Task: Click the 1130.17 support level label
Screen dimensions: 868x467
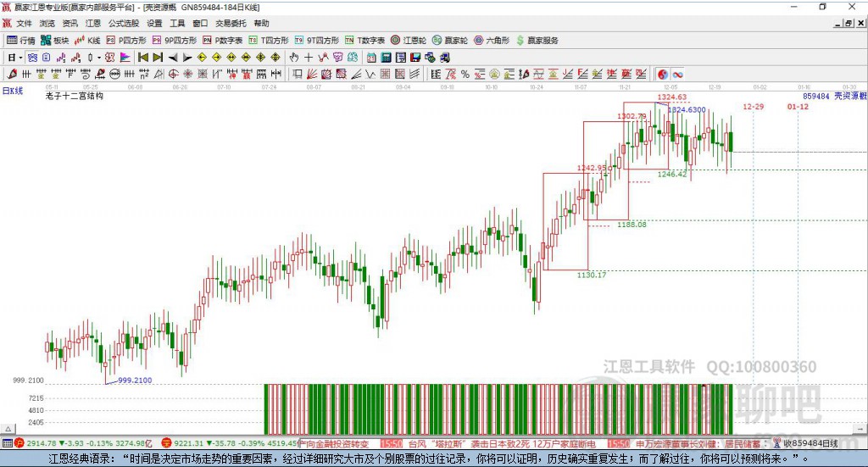Action: 592,275
